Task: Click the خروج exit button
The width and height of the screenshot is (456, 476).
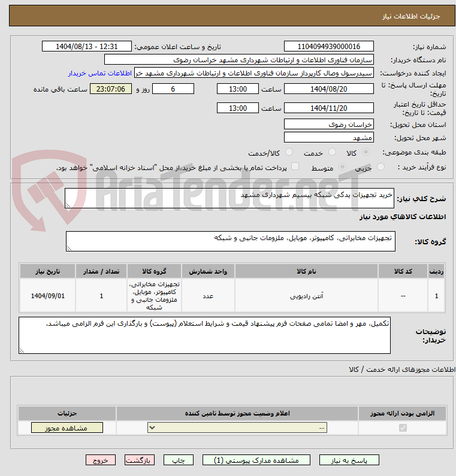Action: coord(101,460)
